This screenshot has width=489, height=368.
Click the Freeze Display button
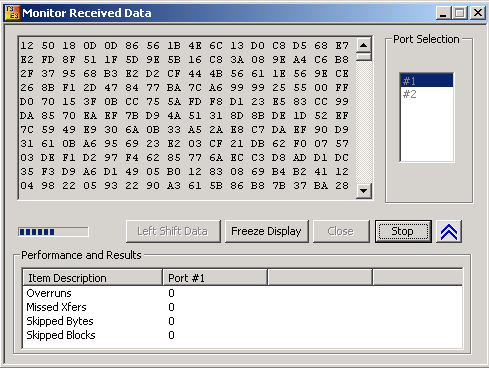pyautogui.click(x=266, y=231)
